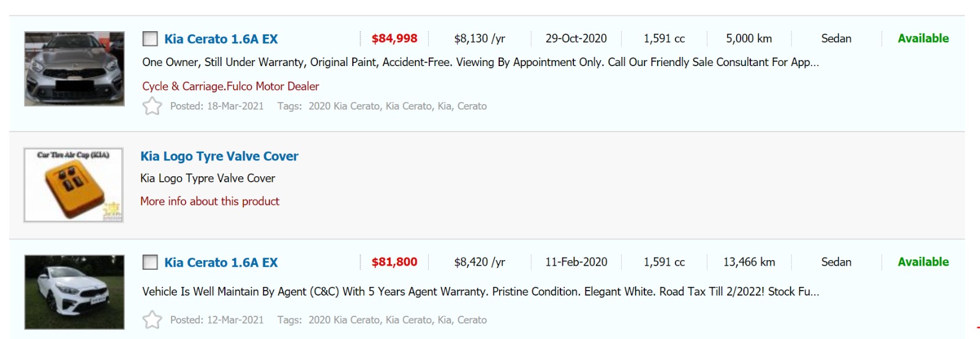
Task: Select the "Kia Cerato" tag in the 18-Mar-2021 listing
Action: point(409,106)
